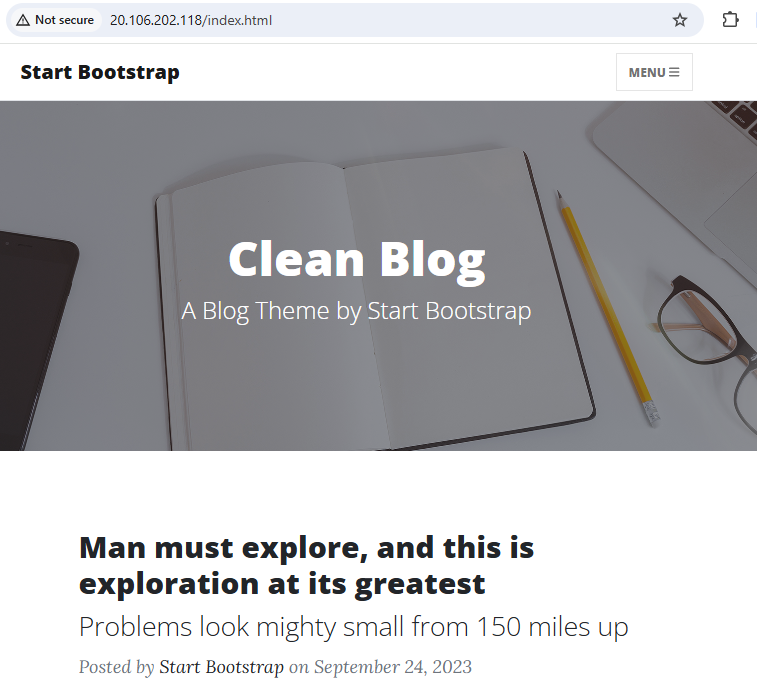The width and height of the screenshot is (757, 686).
Task: Click the Start Bootstrap brand link
Action: coord(100,72)
